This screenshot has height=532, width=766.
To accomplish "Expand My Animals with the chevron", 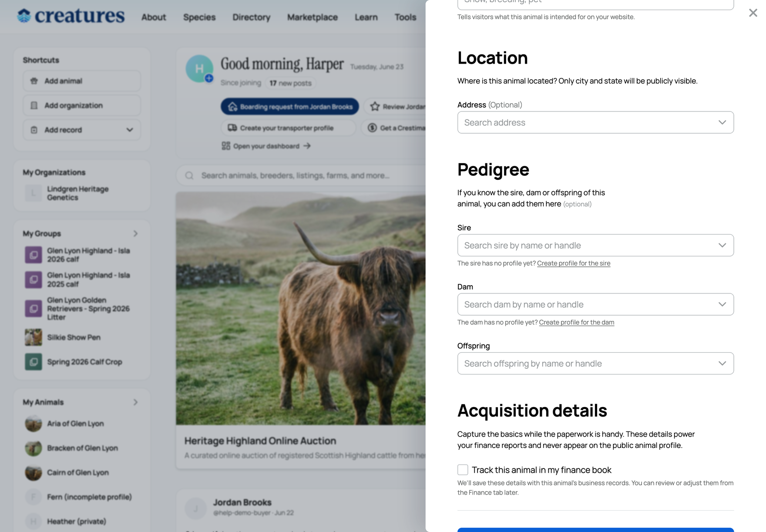I will (135, 402).
